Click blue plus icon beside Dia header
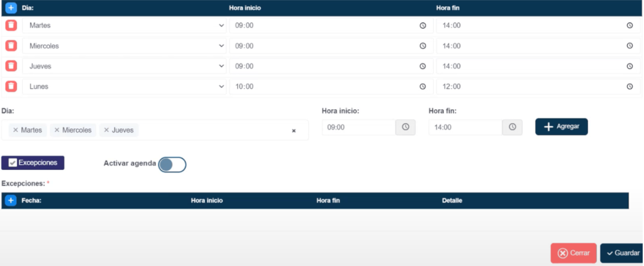This screenshot has width=644, height=266. click(11, 8)
